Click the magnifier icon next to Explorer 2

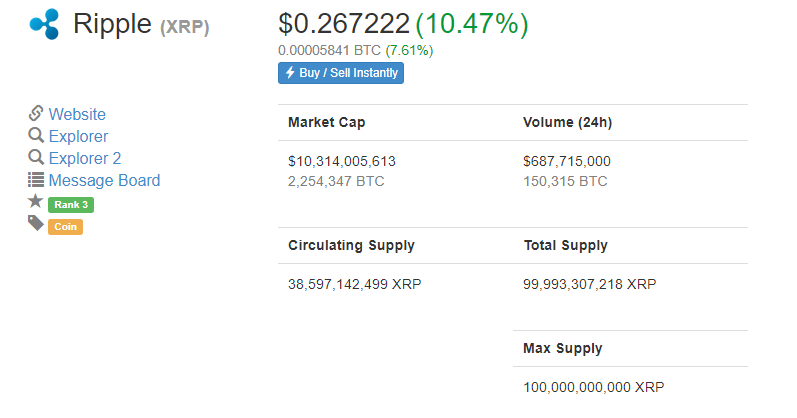coord(36,157)
